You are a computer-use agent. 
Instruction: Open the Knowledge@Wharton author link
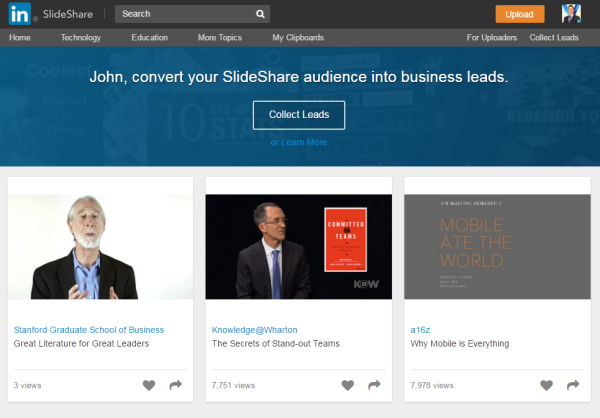(254, 330)
